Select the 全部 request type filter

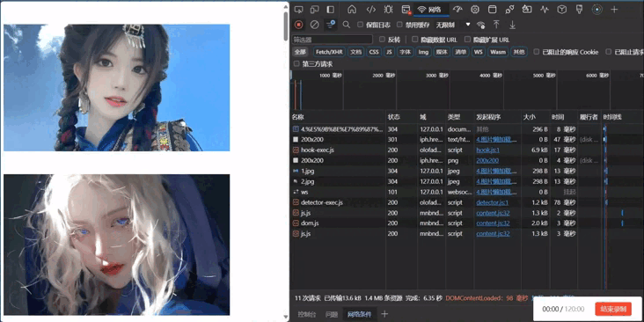(300, 52)
